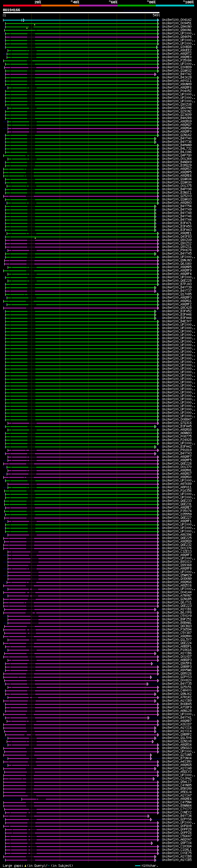Select the UniRef100_Q6E226 label
This screenshot has width=197, height=868.
pyautogui.click(x=177, y=464)
